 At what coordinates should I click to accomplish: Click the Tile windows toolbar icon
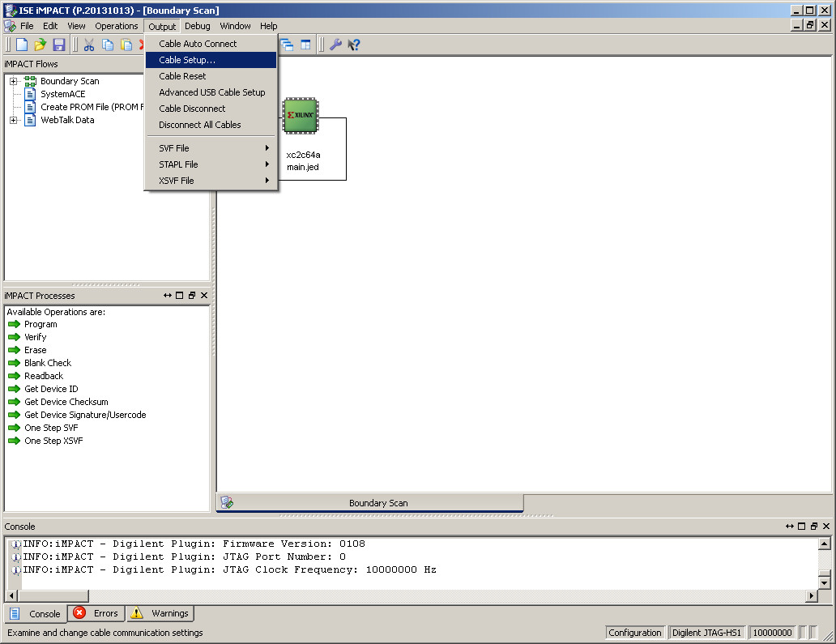coord(305,45)
